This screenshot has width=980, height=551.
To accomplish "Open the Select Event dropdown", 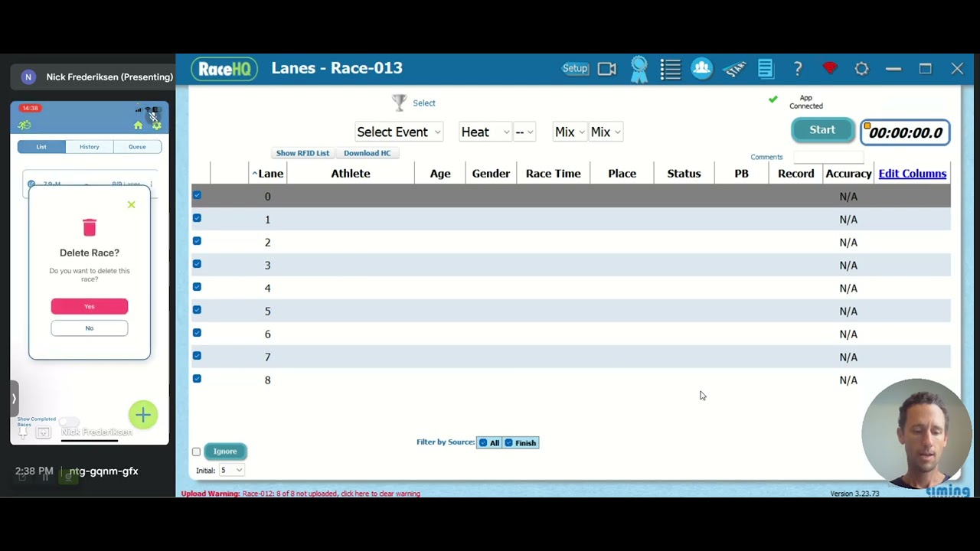I will click(399, 132).
